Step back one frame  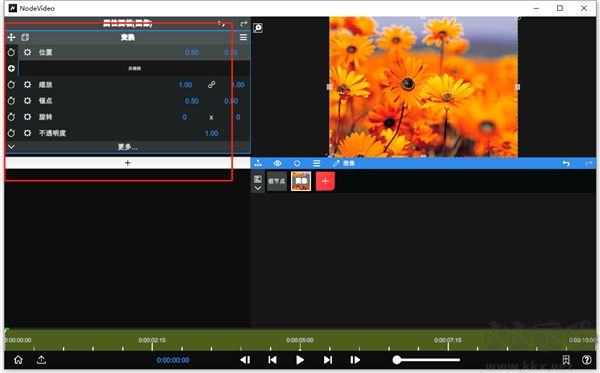[245, 360]
